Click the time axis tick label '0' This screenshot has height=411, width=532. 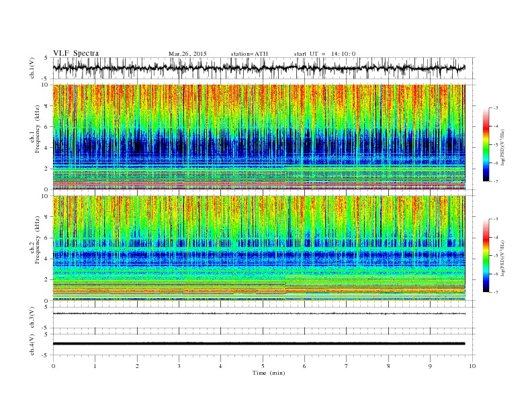click(53, 366)
